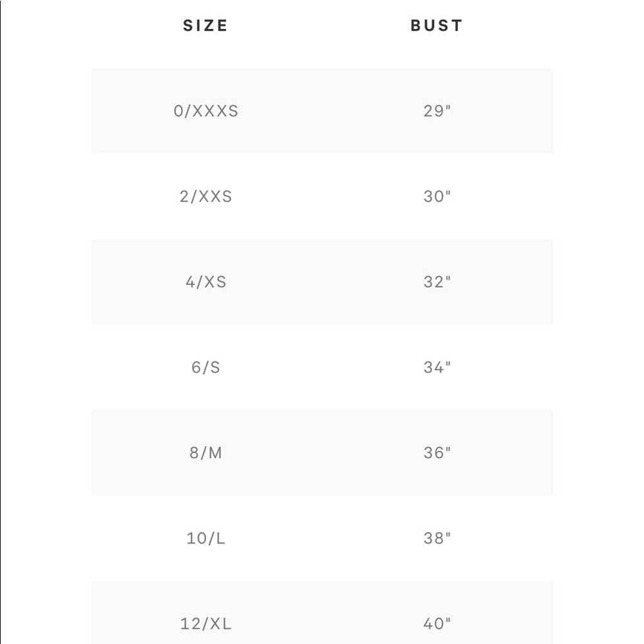The height and width of the screenshot is (644, 644).
Task: Select the 29" bust value
Action: click(x=437, y=111)
